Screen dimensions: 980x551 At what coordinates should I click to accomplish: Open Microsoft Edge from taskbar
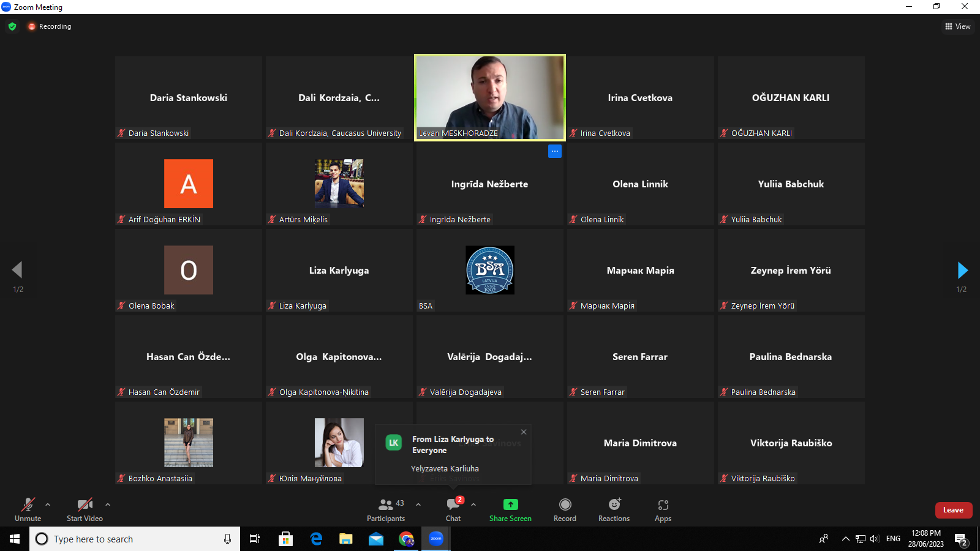[316, 539]
